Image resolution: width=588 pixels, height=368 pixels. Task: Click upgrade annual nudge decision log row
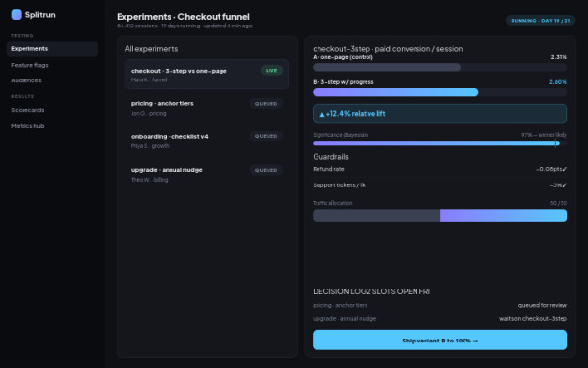tap(440, 318)
